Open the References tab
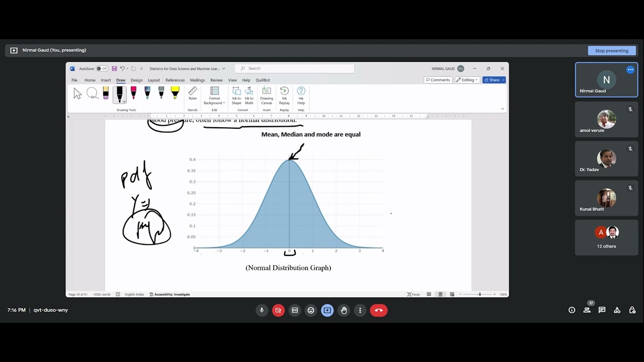This screenshot has width=644, height=362. [x=175, y=80]
